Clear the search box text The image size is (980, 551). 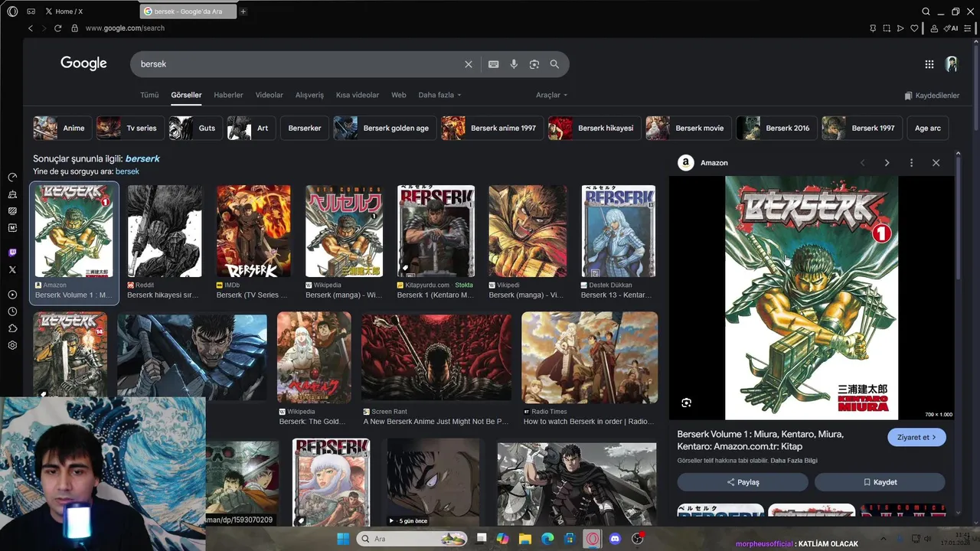[x=469, y=64]
